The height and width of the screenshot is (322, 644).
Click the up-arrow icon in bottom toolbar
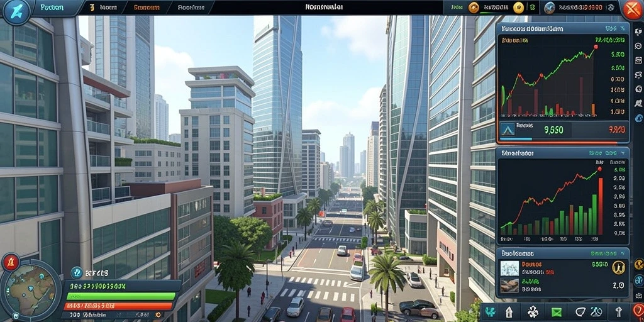(x=619, y=312)
